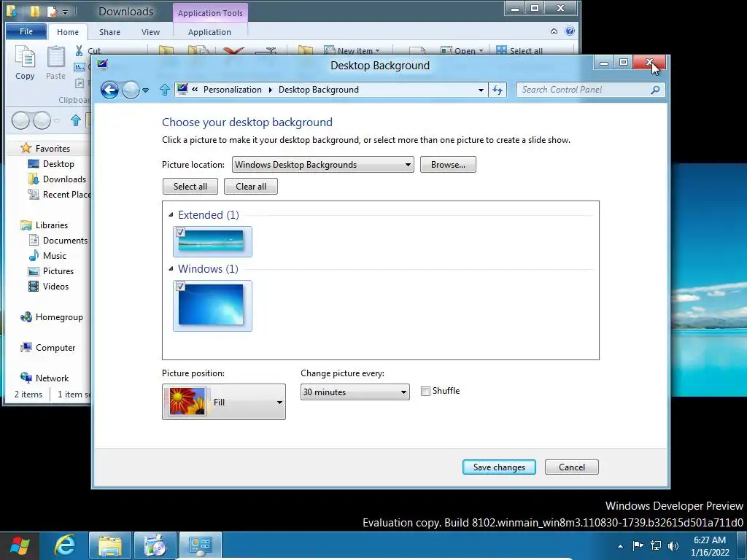Image resolution: width=747 pixels, height=560 pixels.
Task: Open Help with the blue question icon
Action: coord(569,31)
